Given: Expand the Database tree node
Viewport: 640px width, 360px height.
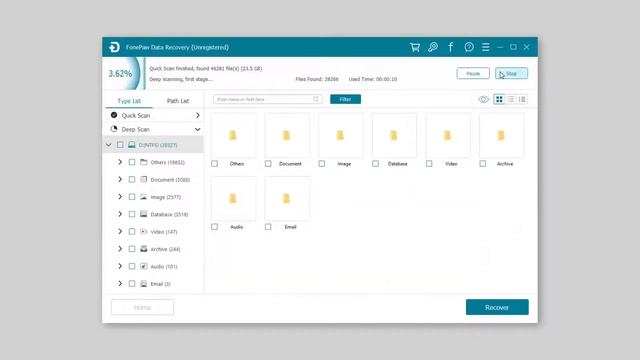Looking at the screenshot, I should click(120, 214).
